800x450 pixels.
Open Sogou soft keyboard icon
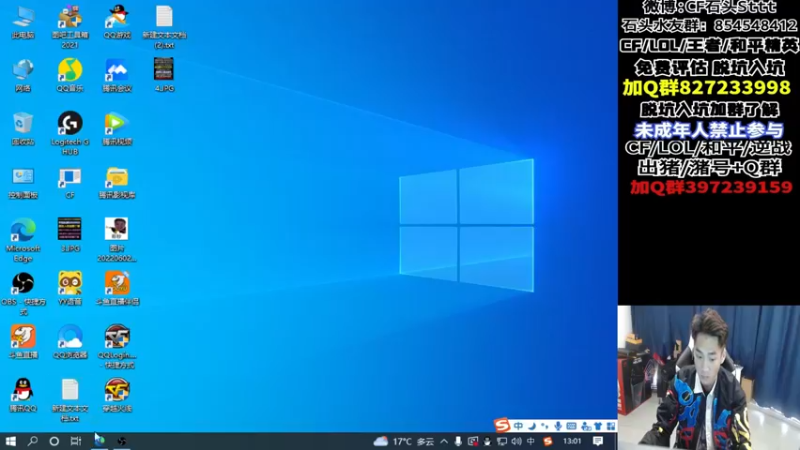[x=571, y=426]
